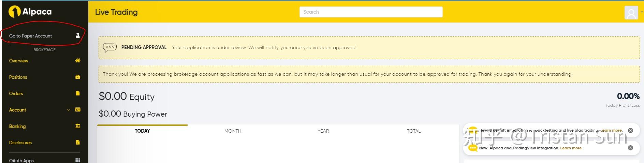Click the OAuth Apps grid icon
Image resolution: width=644 pixels, height=163 pixels.
coord(78,160)
